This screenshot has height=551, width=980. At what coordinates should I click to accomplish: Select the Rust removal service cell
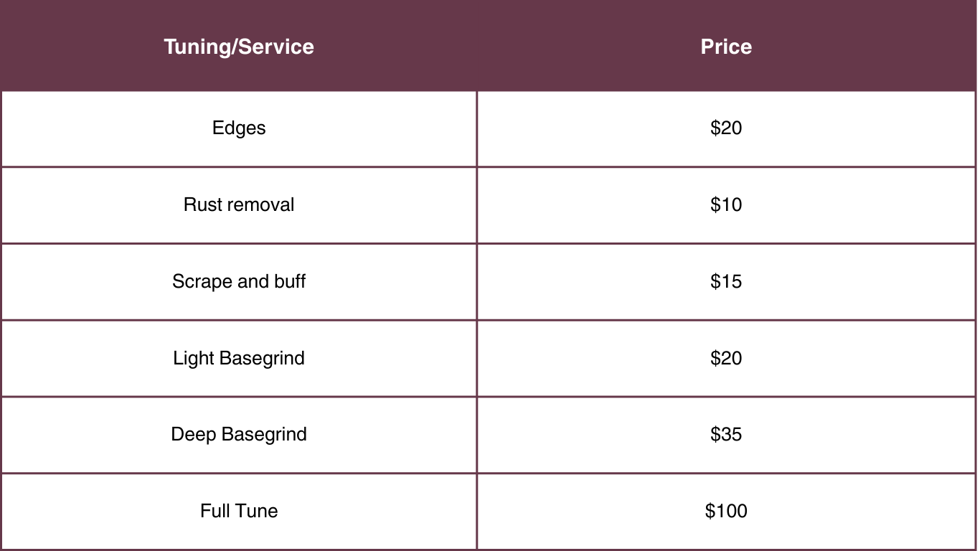click(x=239, y=205)
